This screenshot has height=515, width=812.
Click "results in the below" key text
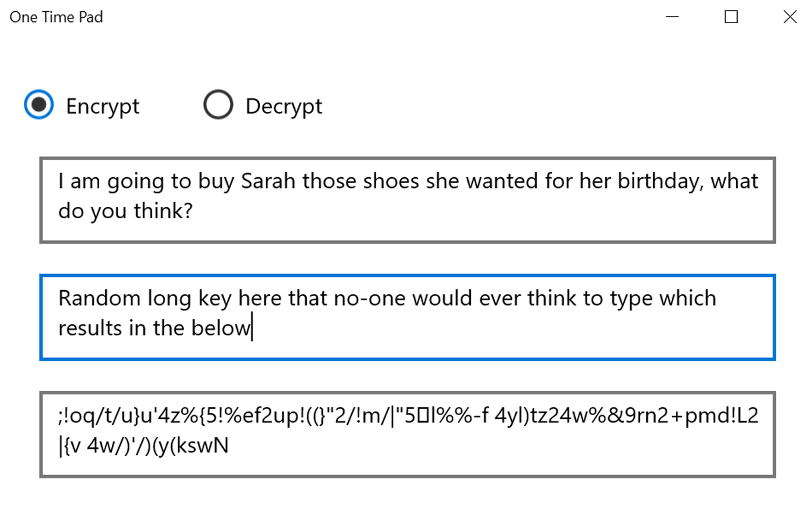(x=155, y=328)
